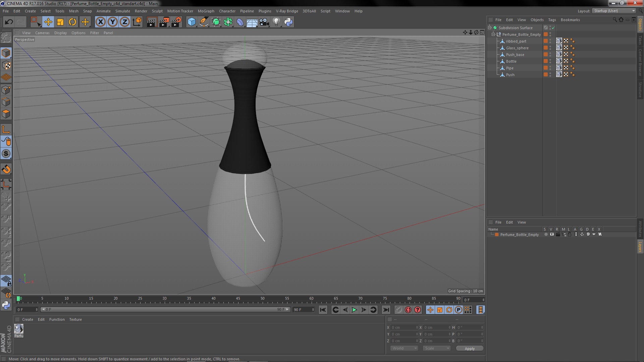Click Render View clapperboard icon
The image size is (644, 362).
coord(152,22)
